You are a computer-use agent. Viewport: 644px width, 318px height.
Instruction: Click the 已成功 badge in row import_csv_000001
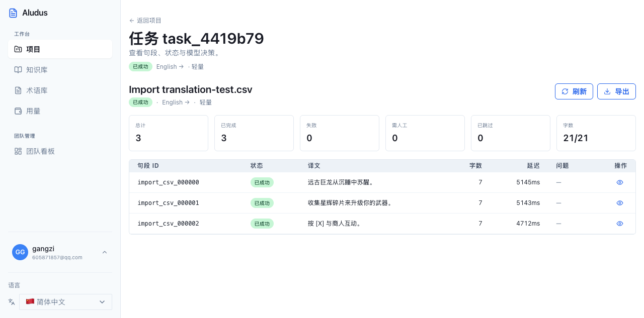click(x=262, y=203)
